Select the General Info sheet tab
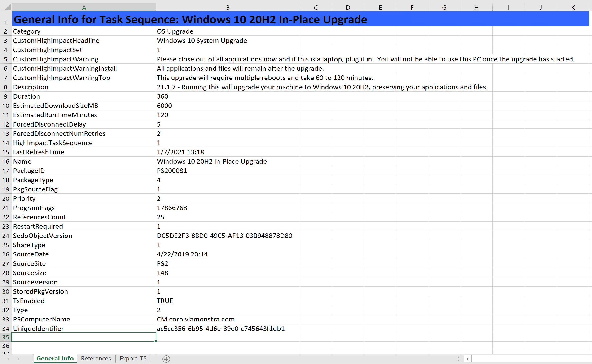 (55, 359)
